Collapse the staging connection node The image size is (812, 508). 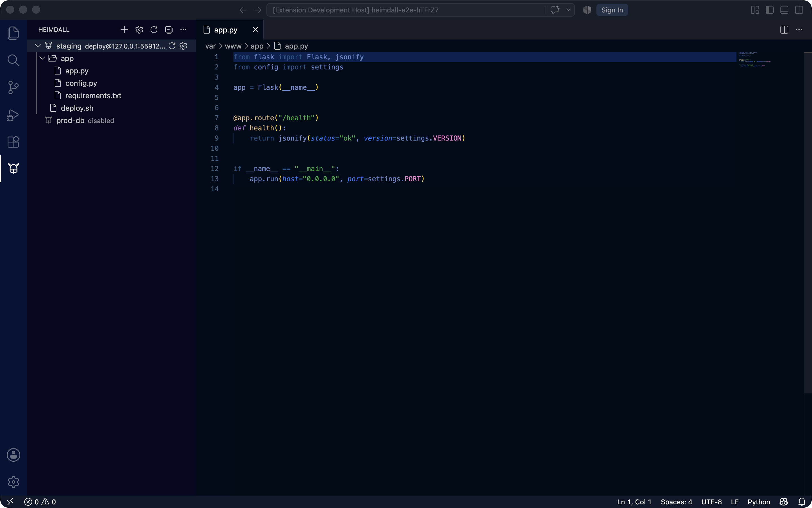[x=37, y=46]
